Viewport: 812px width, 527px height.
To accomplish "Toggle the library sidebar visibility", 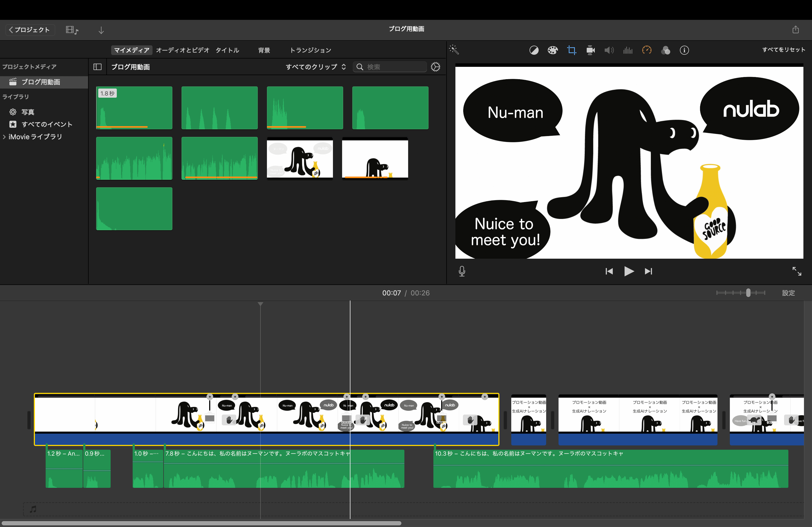I will coord(97,67).
